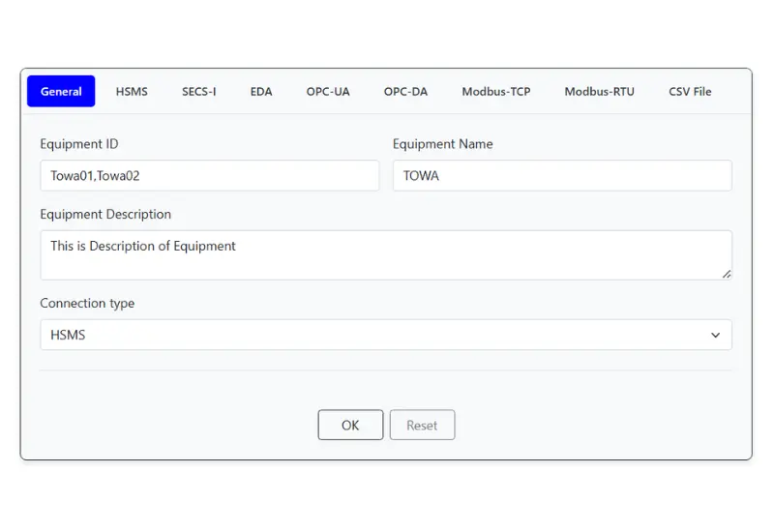Go to the OPC-DA tab
The image size is (774, 532).
405,91
